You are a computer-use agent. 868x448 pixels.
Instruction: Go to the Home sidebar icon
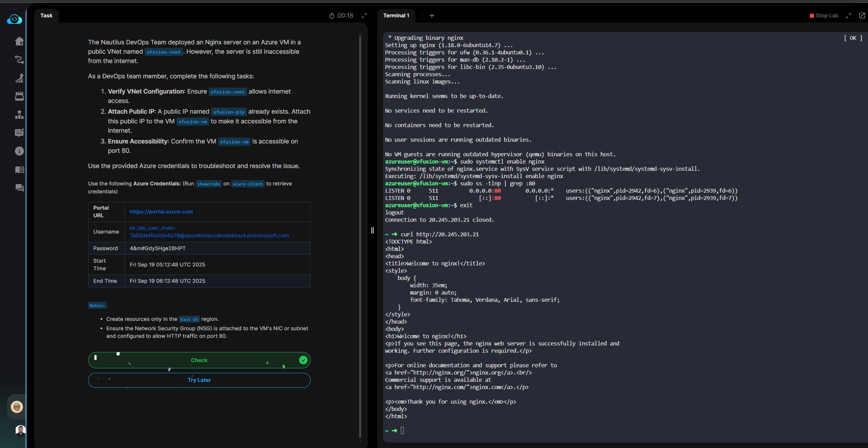click(x=19, y=41)
